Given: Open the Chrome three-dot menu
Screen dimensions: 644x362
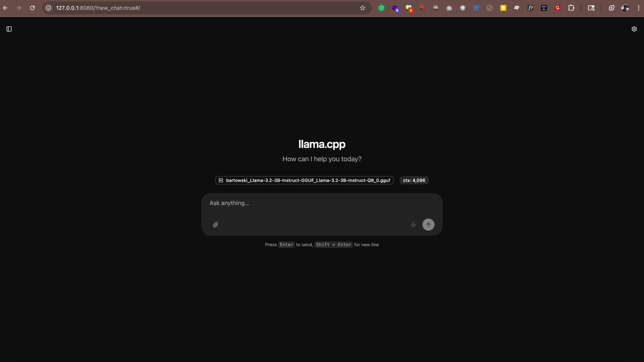Looking at the screenshot, I should [x=639, y=8].
